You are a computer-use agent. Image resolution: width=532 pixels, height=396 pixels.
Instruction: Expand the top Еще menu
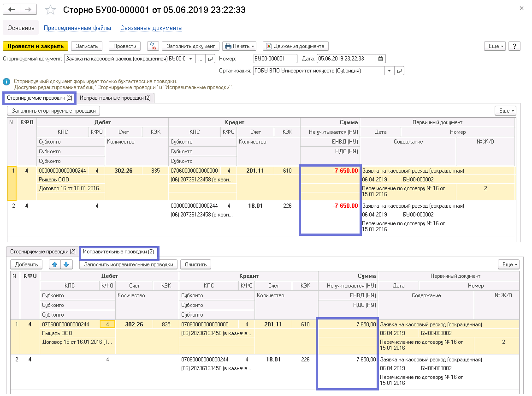click(x=495, y=46)
